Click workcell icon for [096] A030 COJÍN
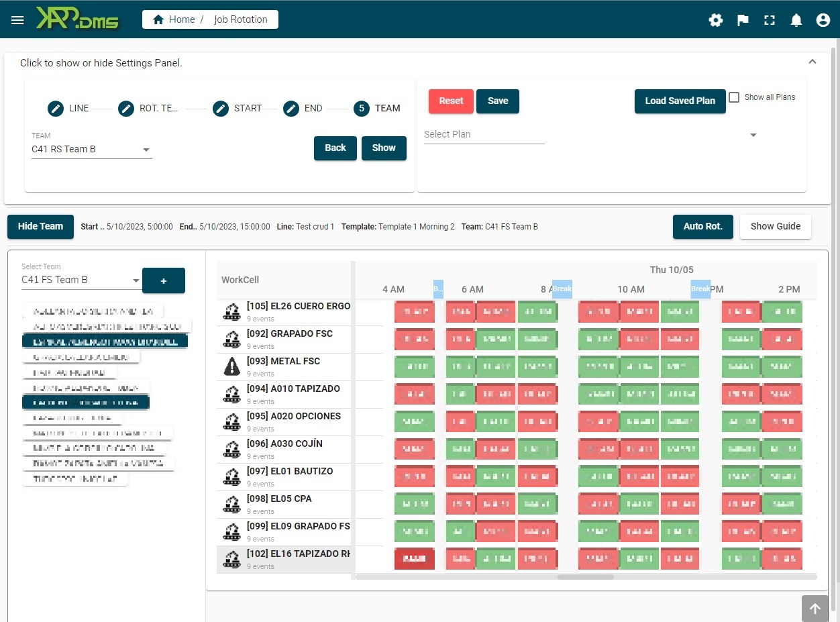 point(232,450)
